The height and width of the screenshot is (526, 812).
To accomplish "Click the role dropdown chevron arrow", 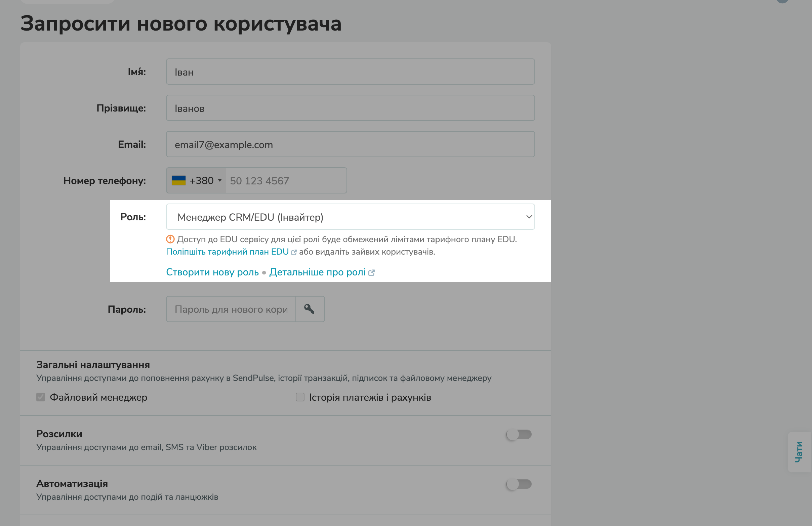I will click(x=529, y=216).
